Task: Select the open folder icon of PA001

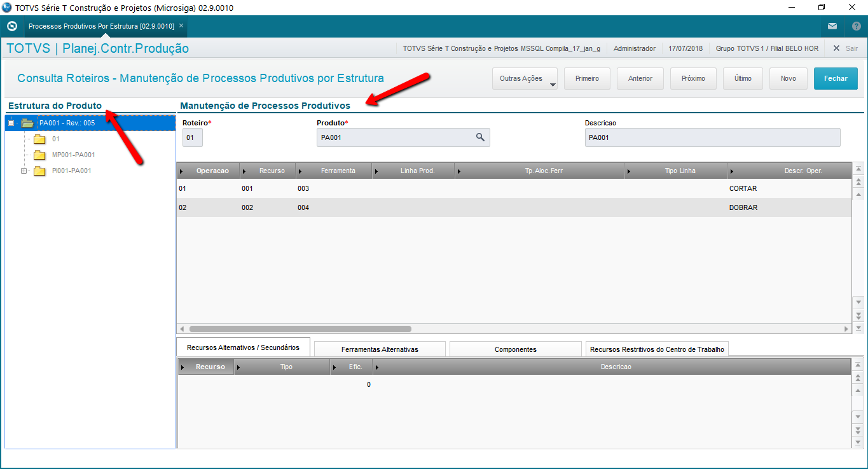Action: pyautogui.click(x=27, y=123)
